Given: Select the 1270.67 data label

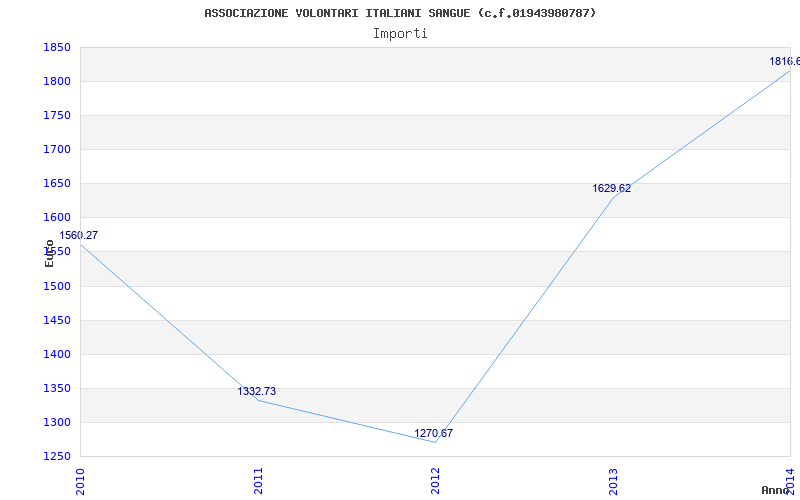Looking at the screenshot, I should [433, 434].
